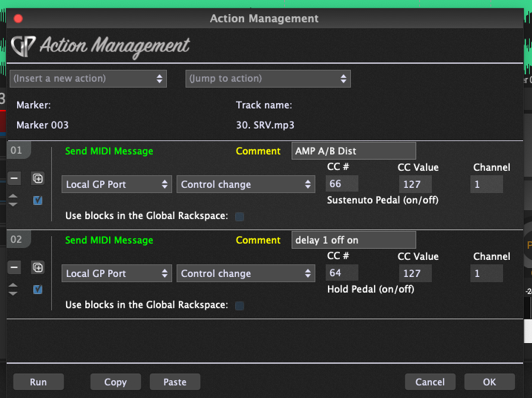Expand Local GP Port dropdown in action 01
The image size is (532, 398).
click(x=116, y=184)
